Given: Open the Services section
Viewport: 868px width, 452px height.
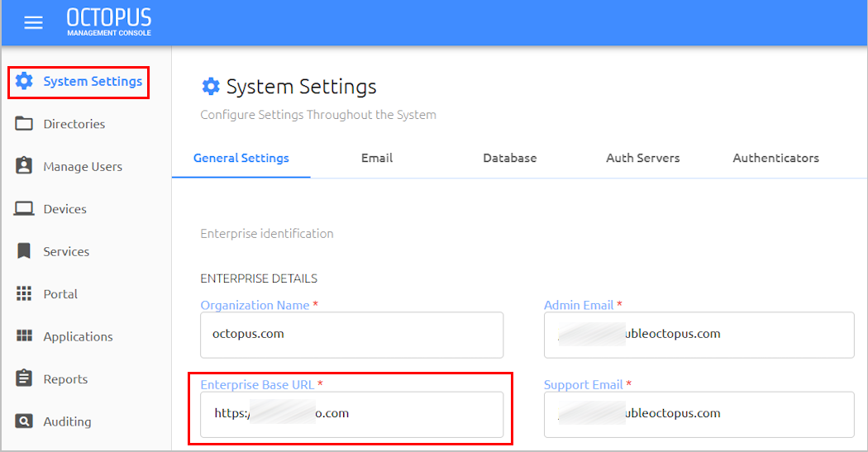Looking at the screenshot, I should (66, 252).
